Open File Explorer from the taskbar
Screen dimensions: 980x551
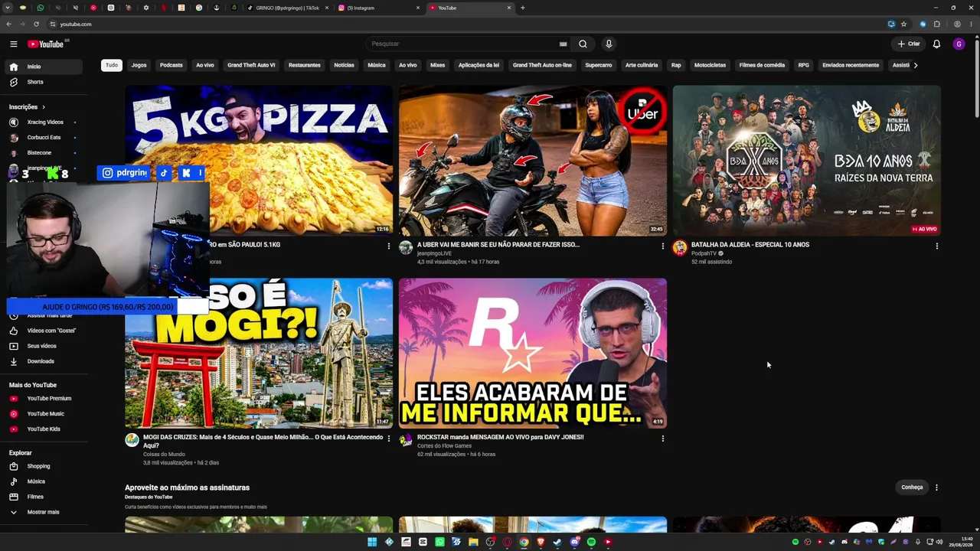[x=473, y=542]
